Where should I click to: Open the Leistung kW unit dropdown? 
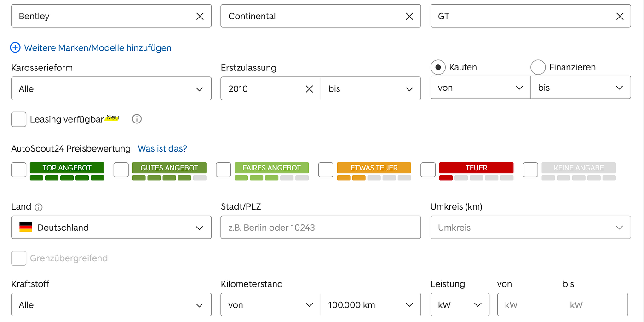point(460,304)
